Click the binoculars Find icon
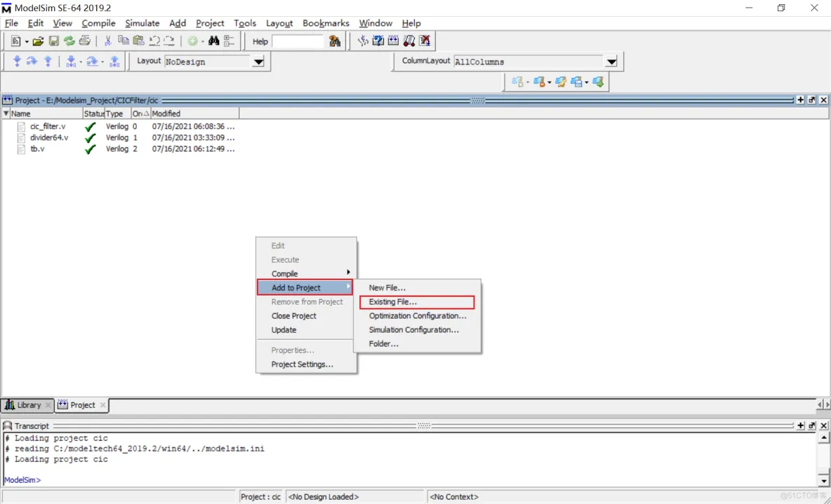 pos(213,41)
